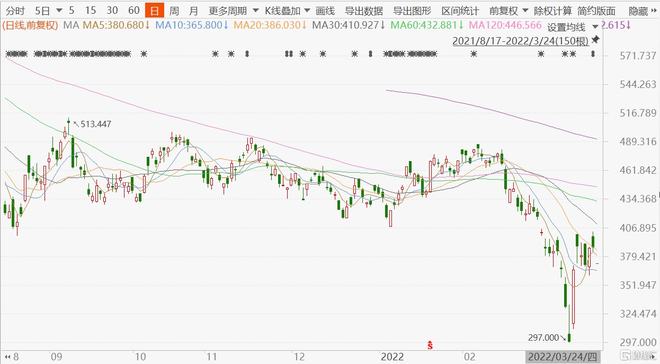
Task: Open 除权计算 ex-rights calculator
Action: (x=553, y=11)
